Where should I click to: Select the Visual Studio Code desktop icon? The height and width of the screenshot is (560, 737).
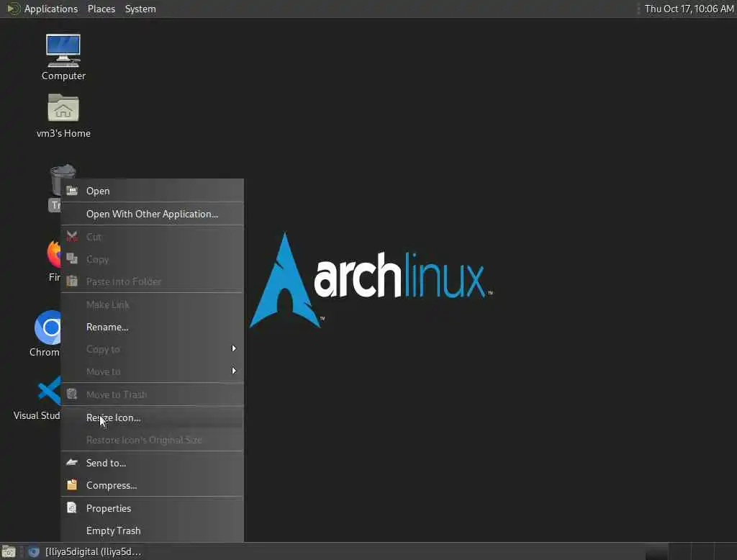(49, 390)
